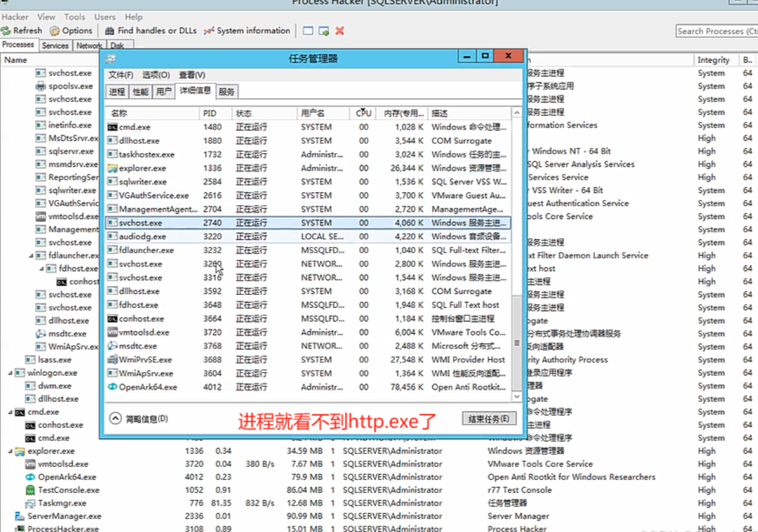Collapse the cmd.exe tree node
This screenshot has height=532, width=758.
click(10, 412)
